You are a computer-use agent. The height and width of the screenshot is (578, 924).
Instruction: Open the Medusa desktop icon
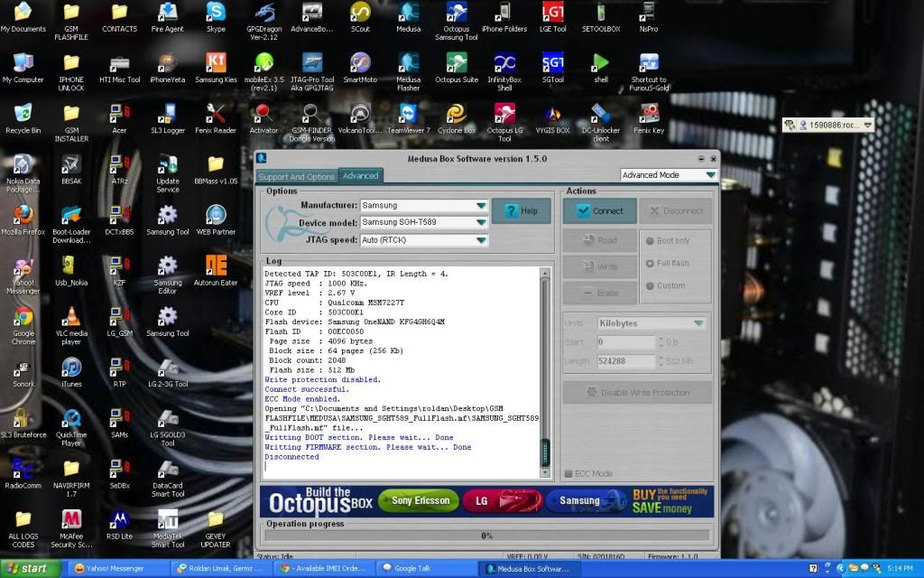tap(409, 17)
